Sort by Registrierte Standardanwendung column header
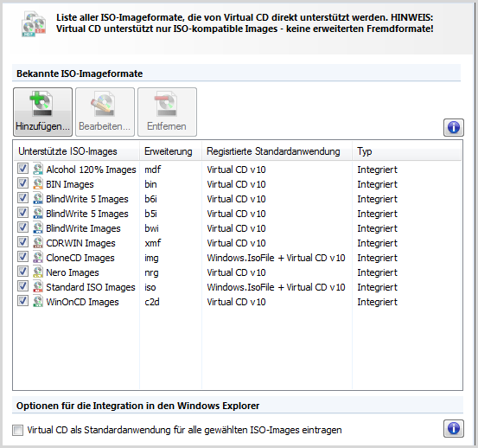Screen dimensions: 478x448 [277, 151]
